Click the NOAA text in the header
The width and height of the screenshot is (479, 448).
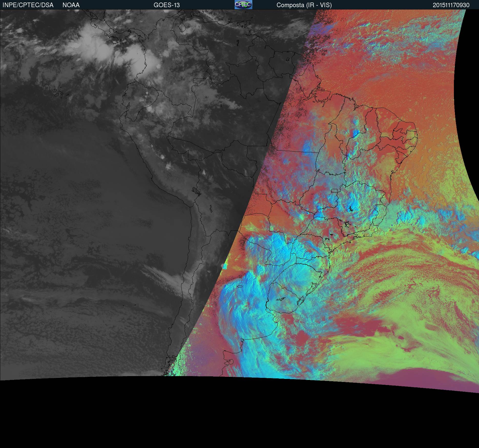(x=71, y=5)
